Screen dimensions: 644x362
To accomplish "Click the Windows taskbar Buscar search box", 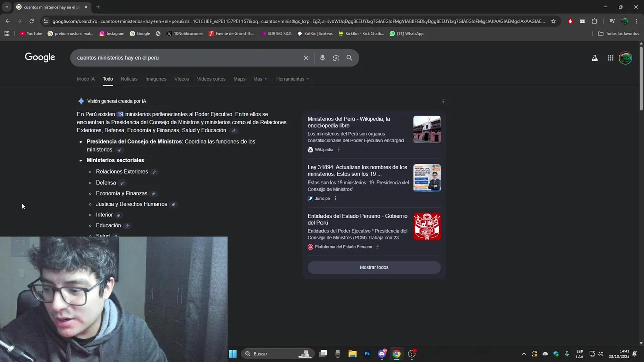I will (277, 354).
